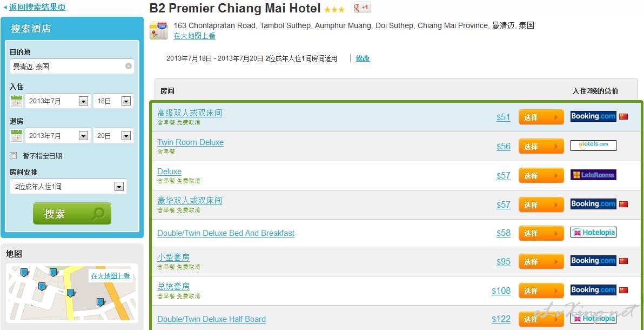
Task: Open the check-in calendar icon
Action: click(16, 101)
